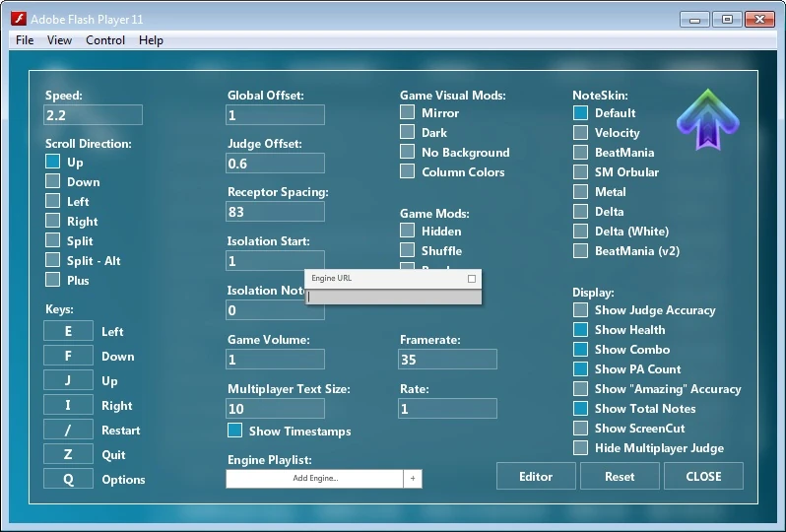The image size is (786, 532).
Task: Open the Add Engine.. playlist box
Action: (x=315, y=479)
